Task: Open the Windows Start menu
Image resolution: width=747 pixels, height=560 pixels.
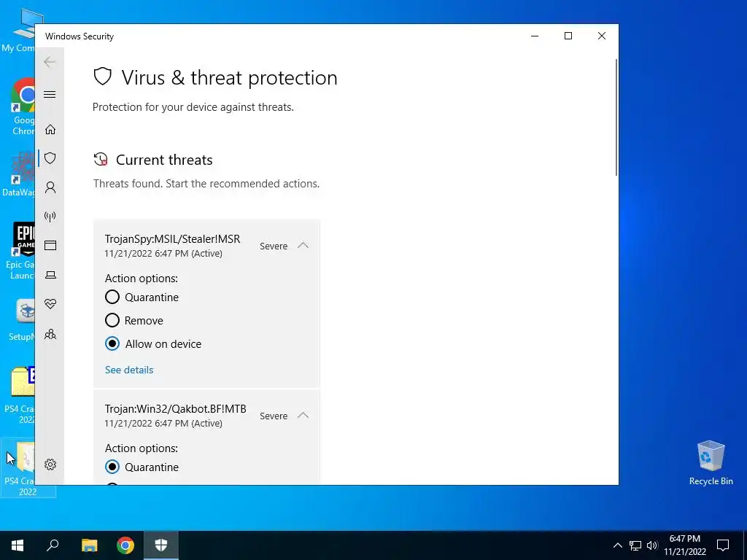Action: pyautogui.click(x=18, y=545)
